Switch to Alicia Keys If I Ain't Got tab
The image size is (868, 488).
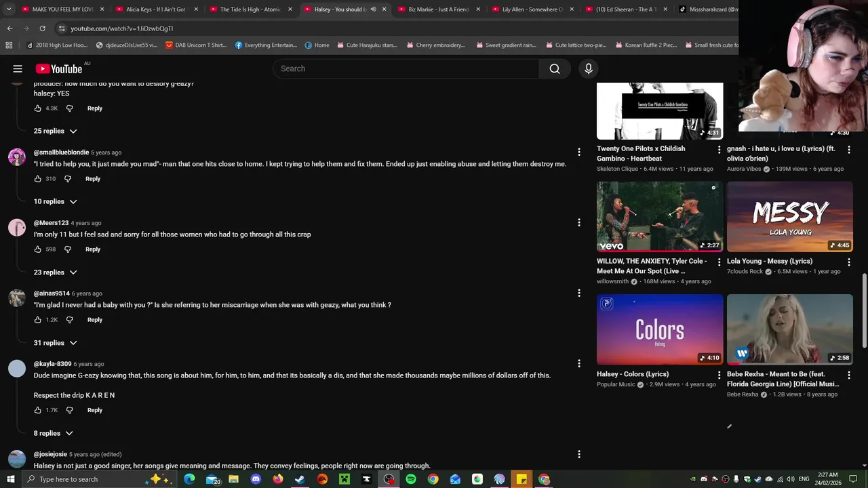tap(156, 9)
